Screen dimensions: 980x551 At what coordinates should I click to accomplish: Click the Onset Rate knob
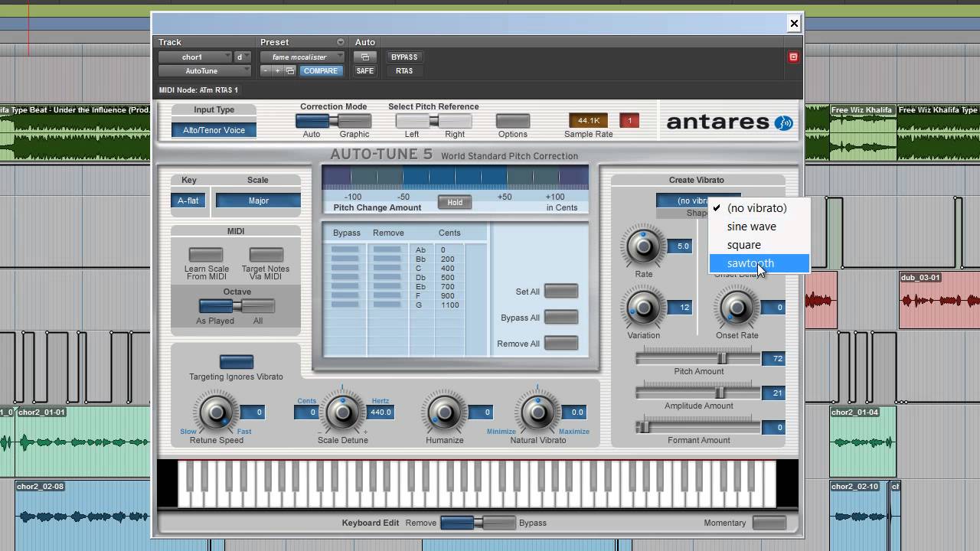[x=737, y=308]
